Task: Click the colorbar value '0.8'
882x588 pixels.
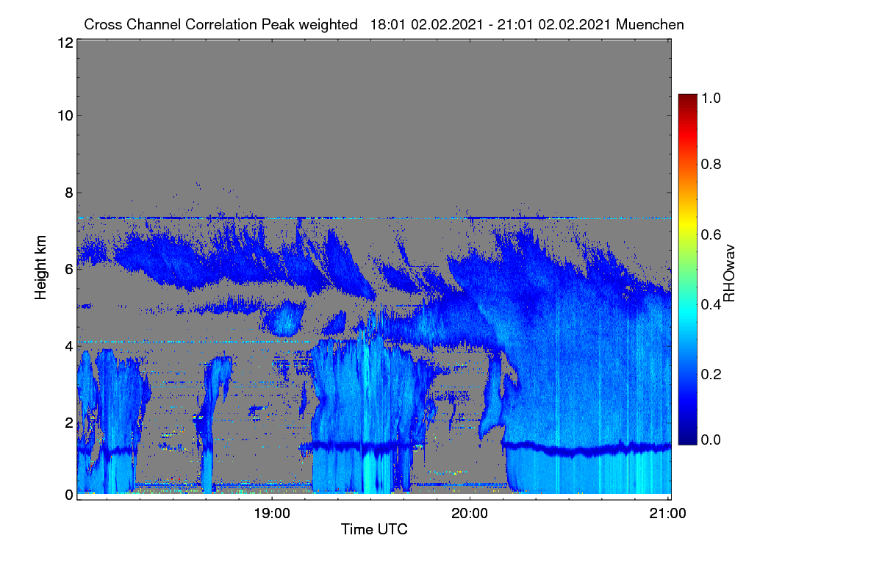Action: tap(711, 165)
